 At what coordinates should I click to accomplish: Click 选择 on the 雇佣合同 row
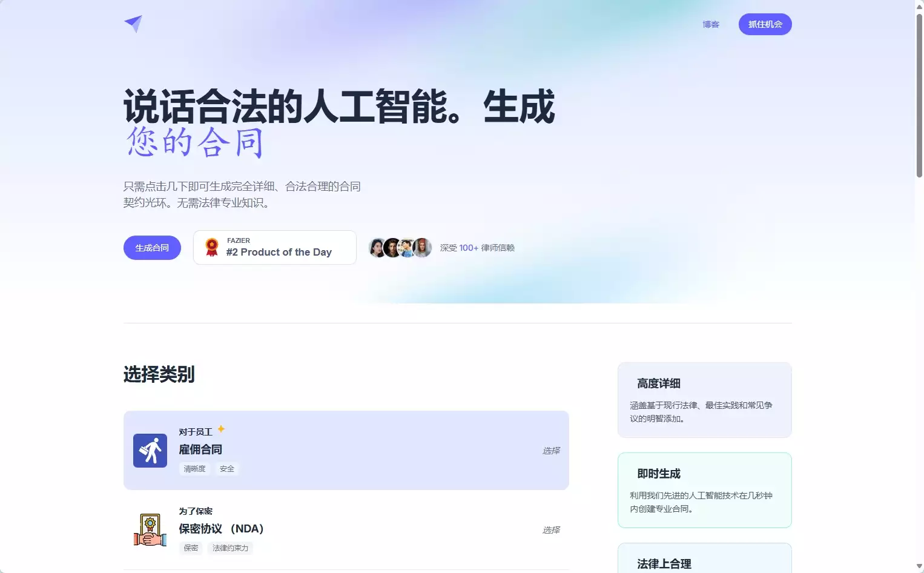click(551, 451)
